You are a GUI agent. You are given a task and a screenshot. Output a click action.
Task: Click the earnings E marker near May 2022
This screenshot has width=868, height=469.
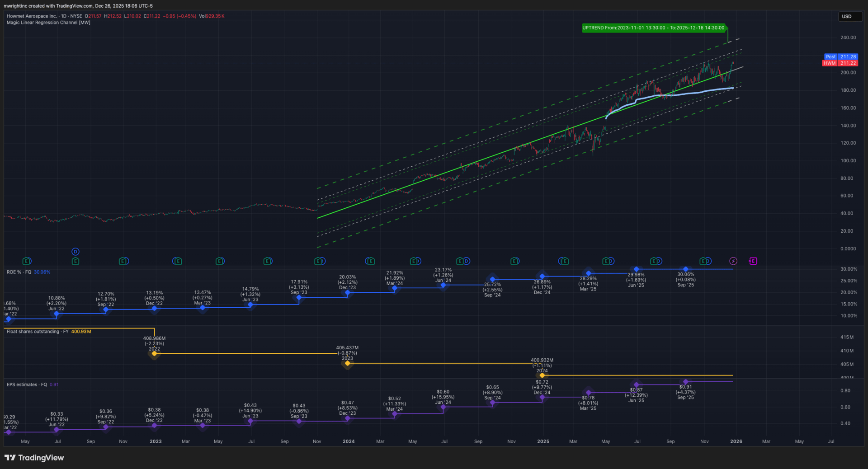[x=27, y=261]
